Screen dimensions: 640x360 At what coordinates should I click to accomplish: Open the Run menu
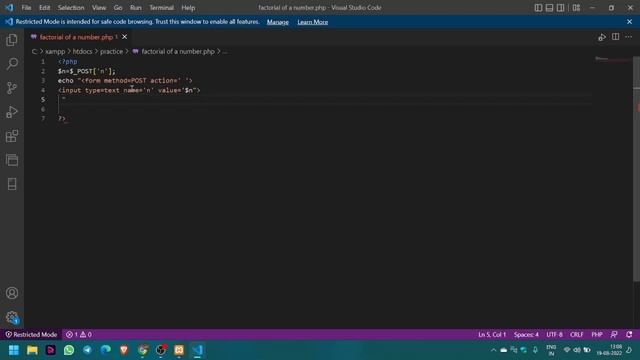coord(136,8)
